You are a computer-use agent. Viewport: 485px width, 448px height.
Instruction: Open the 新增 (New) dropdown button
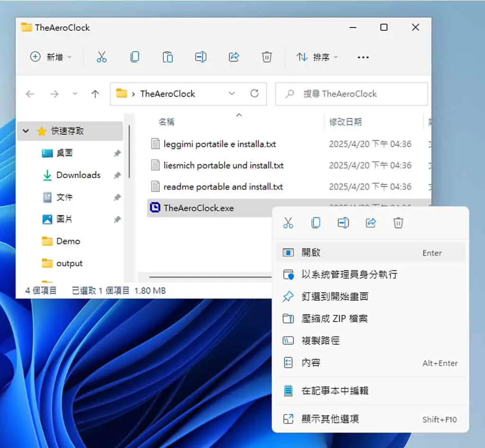pyautogui.click(x=51, y=57)
